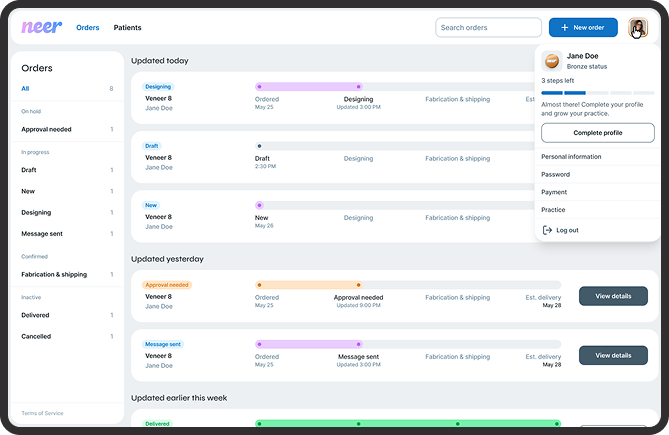Image resolution: width=669 pixels, height=435 pixels.
Task: Click the green Delivered progress bar
Action: pyautogui.click(x=408, y=423)
